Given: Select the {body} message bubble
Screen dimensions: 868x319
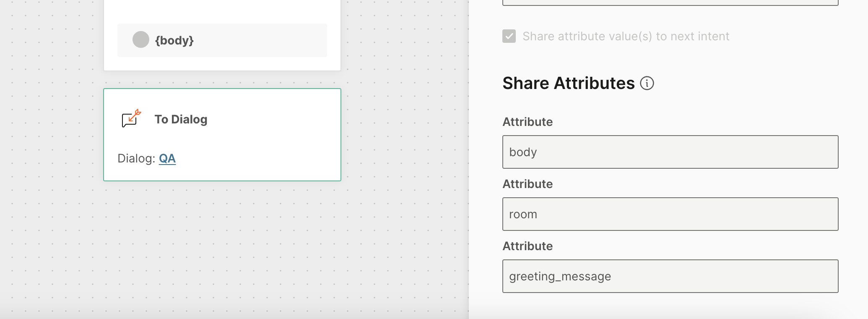Looking at the screenshot, I should [x=222, y=40].
